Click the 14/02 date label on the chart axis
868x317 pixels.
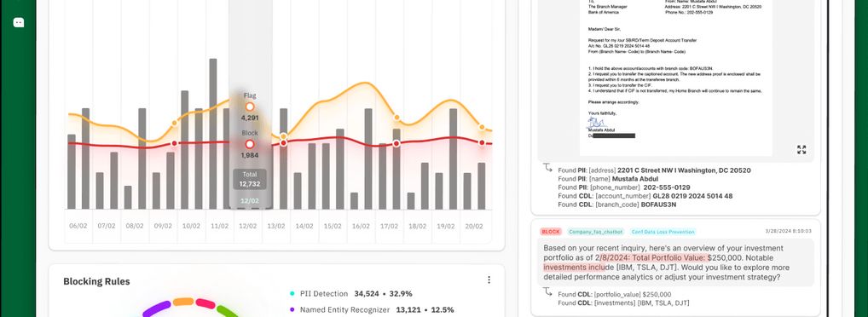[304, 227]
